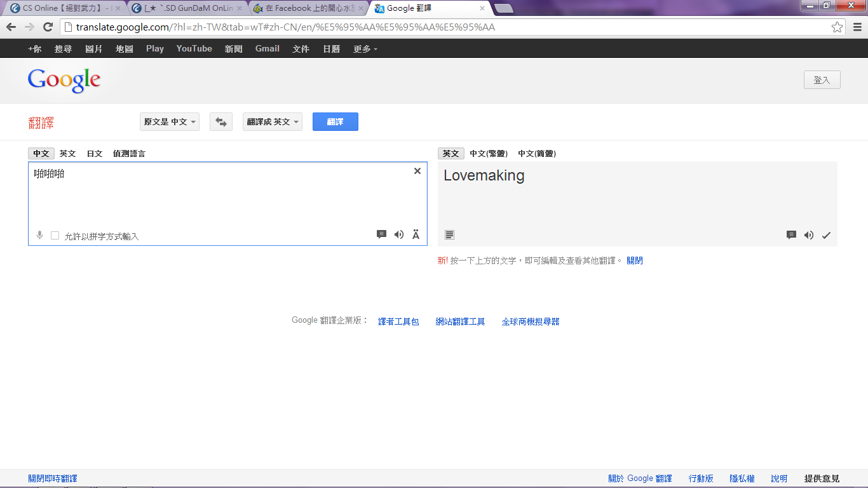Open the 翻譯成 英文 target language dropdown
The width and height of the screenshot is (868, 488).
pos(273,122)
